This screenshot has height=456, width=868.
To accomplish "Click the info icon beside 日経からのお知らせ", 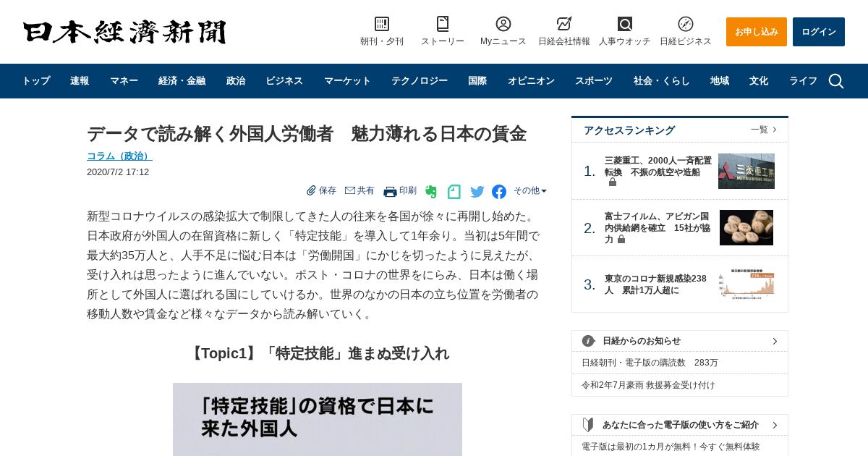I will 589,341.
